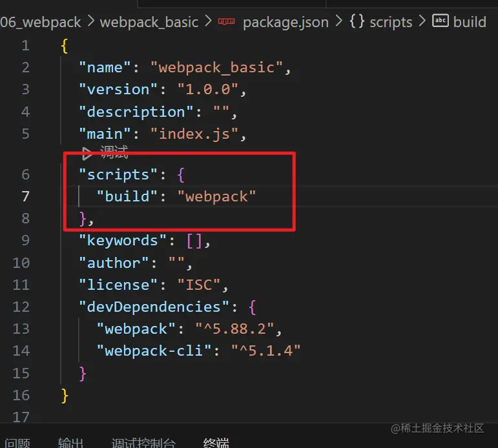Open the scripts breadcrumb symbol

tap(391, 22)
